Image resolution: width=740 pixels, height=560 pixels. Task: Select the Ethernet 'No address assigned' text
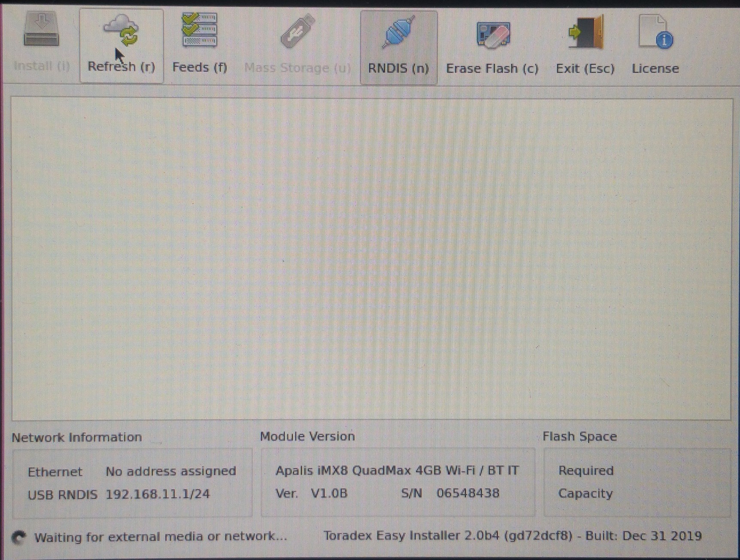tap(171, 471)
